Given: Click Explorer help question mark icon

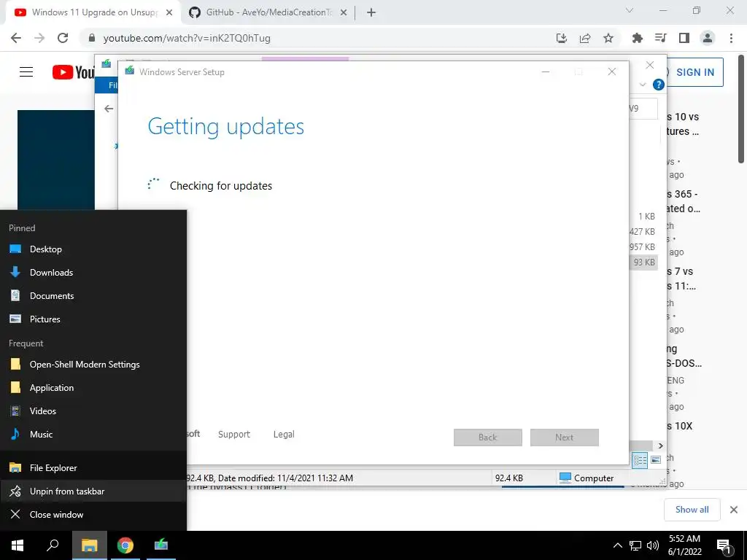Looking at the screenshot, I should pyautogui.click(x=659, y=85).
